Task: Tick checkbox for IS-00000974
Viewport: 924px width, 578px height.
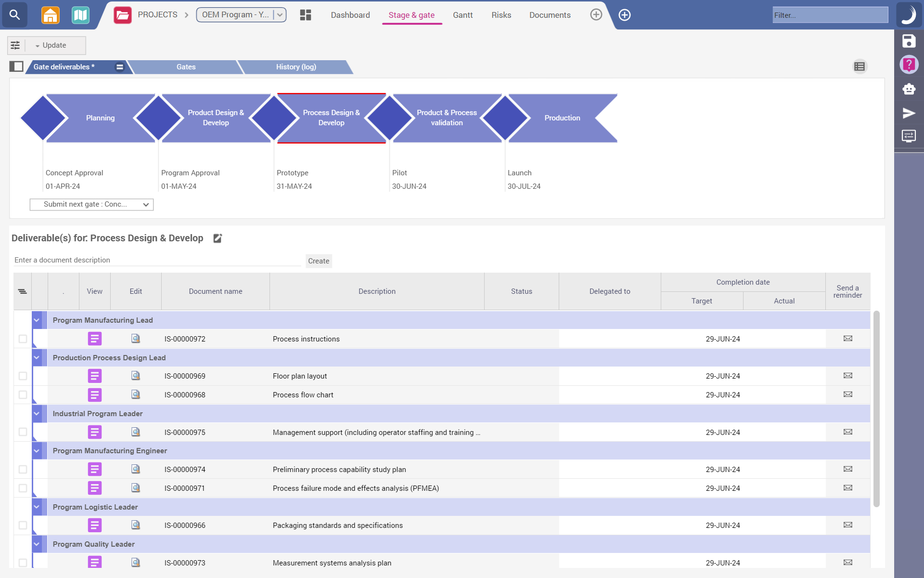Action: tap(23, 469)
